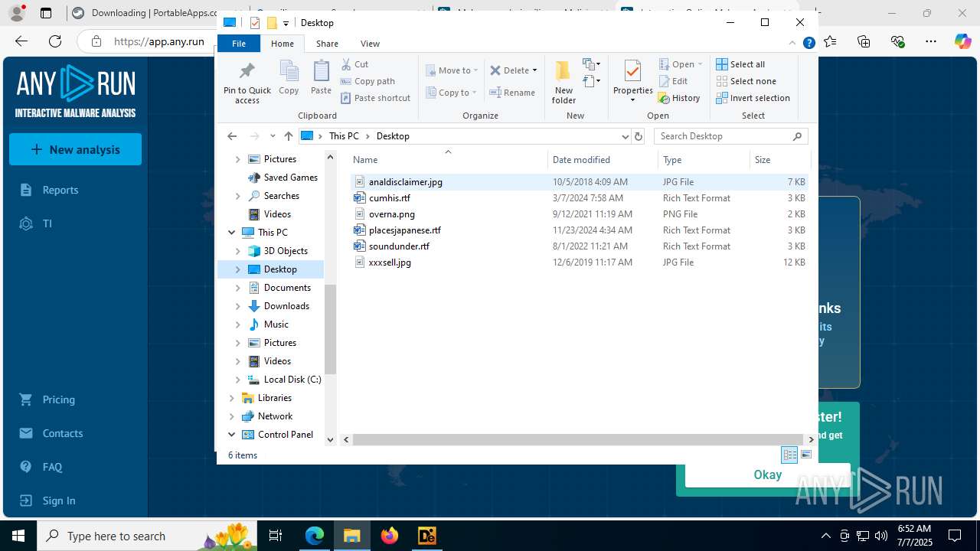Expand address bar history dropdown
Image resolution: width=980 pixels, height=551 pixels.
(626, 136)
